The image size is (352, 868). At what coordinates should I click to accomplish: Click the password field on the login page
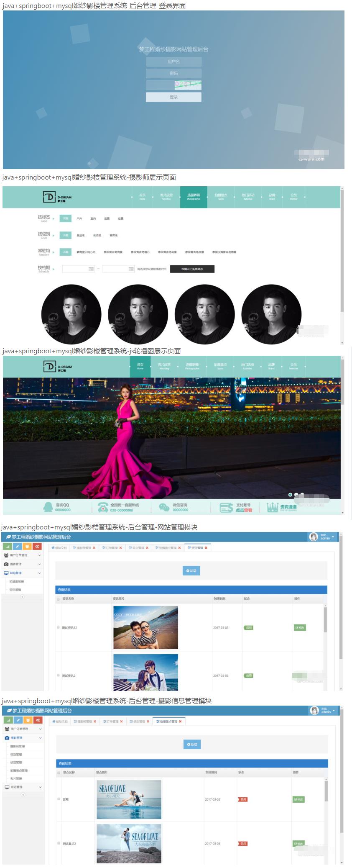click(x=173, y=73)
